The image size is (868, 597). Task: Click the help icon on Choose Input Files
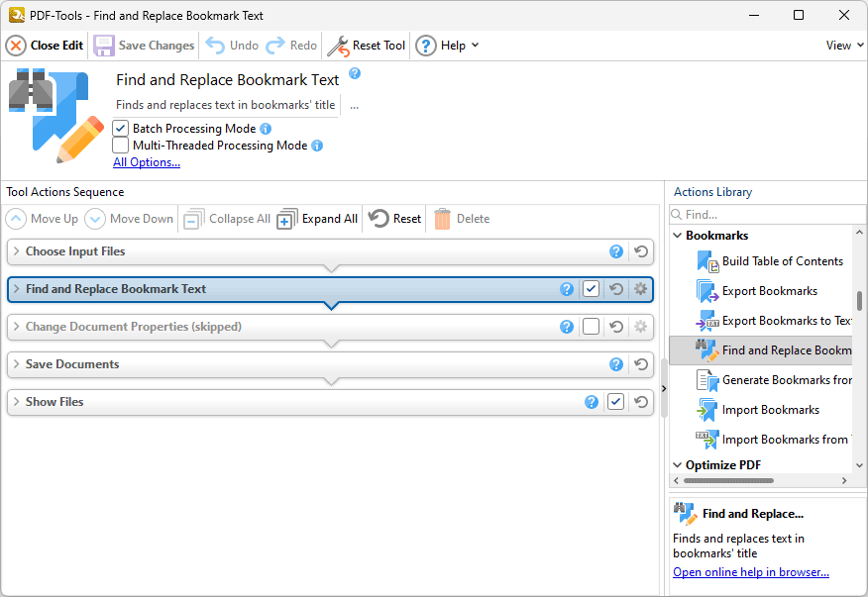(616, 251)
